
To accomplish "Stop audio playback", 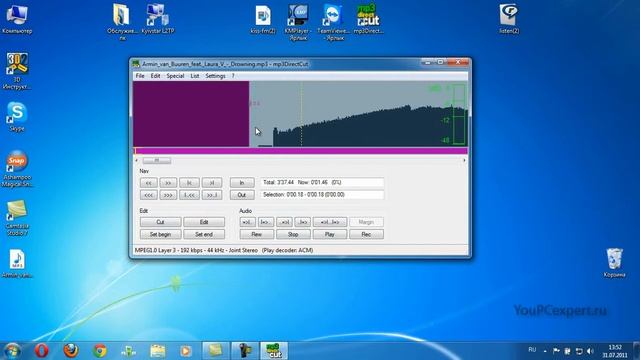I will 293,234.
